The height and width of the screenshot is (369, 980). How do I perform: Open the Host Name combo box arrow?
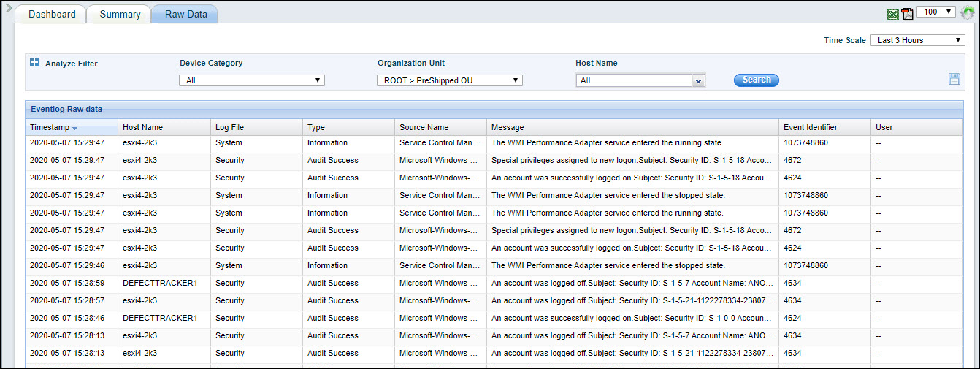698,80
